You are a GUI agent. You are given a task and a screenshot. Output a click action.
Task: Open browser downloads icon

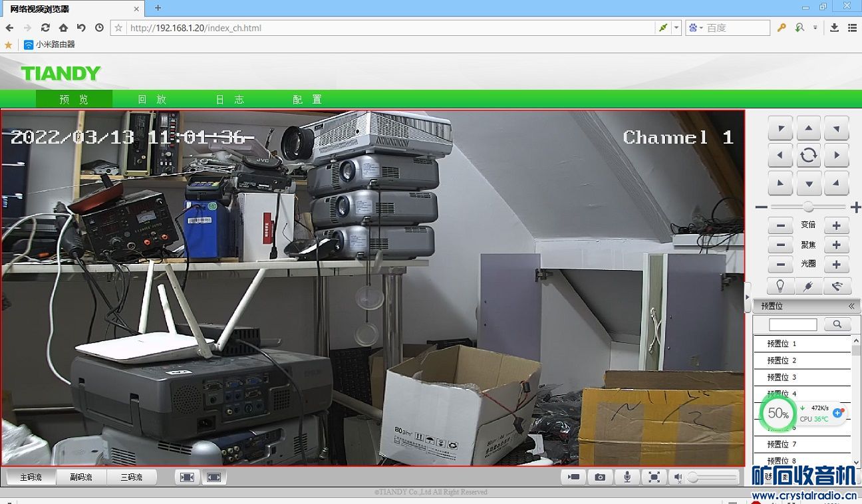[834, 28]
